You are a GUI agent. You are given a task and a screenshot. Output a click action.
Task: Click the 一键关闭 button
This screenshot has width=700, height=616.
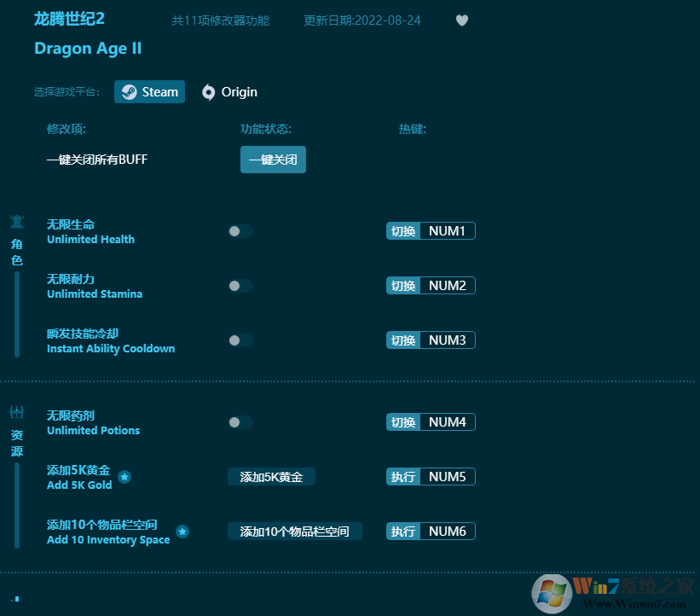click(x=273, y=160)
